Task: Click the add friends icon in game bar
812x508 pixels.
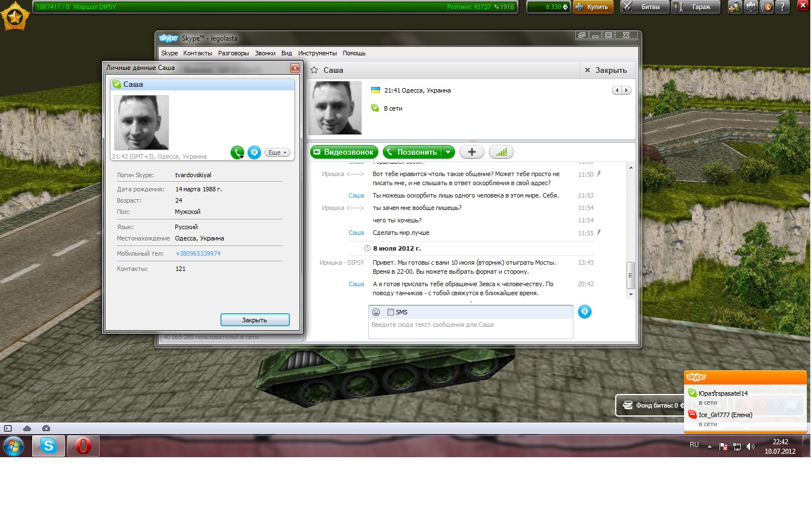Action: pyautogui.click(x=734, y=7)
